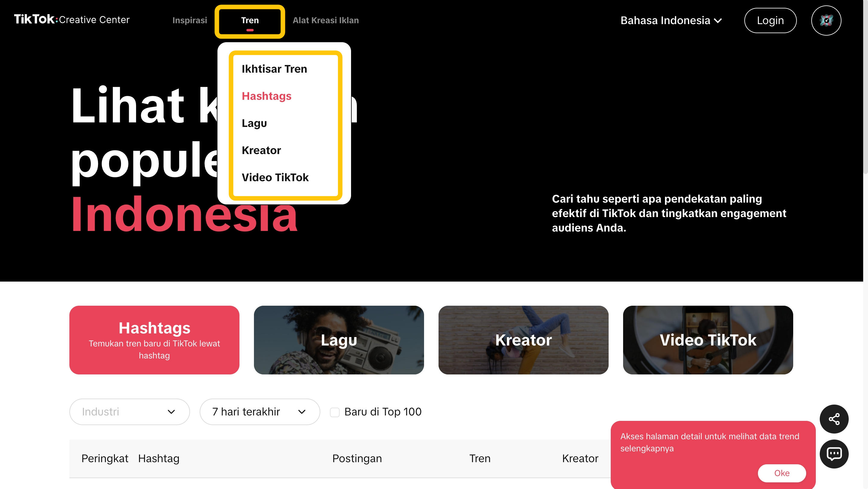The width and height of the screenshot is (868, 489).
Task: Dismiss the notice with Oke button
Action: click(x=781, y=473)
